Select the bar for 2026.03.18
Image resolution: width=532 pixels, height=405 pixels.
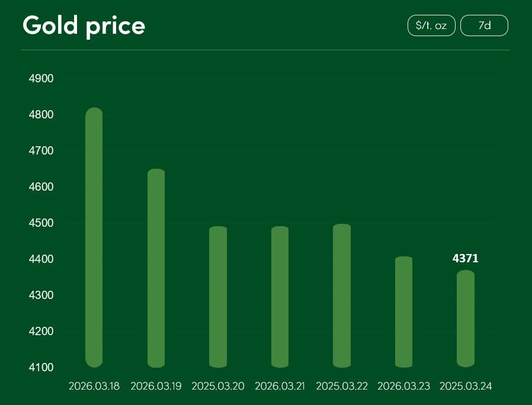tap(94, 237)
